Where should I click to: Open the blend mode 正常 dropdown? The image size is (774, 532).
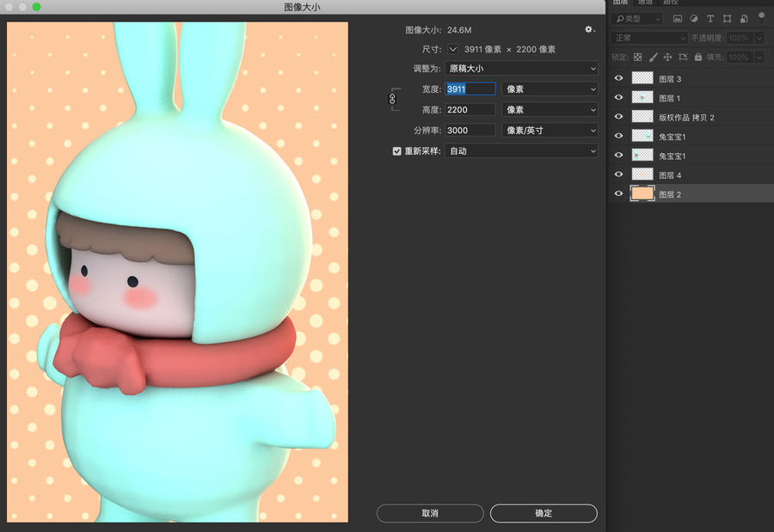(649, 38)
